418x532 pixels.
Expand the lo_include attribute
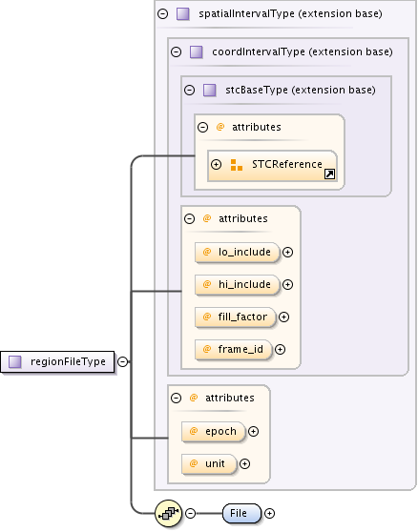[x=287, y=252]
